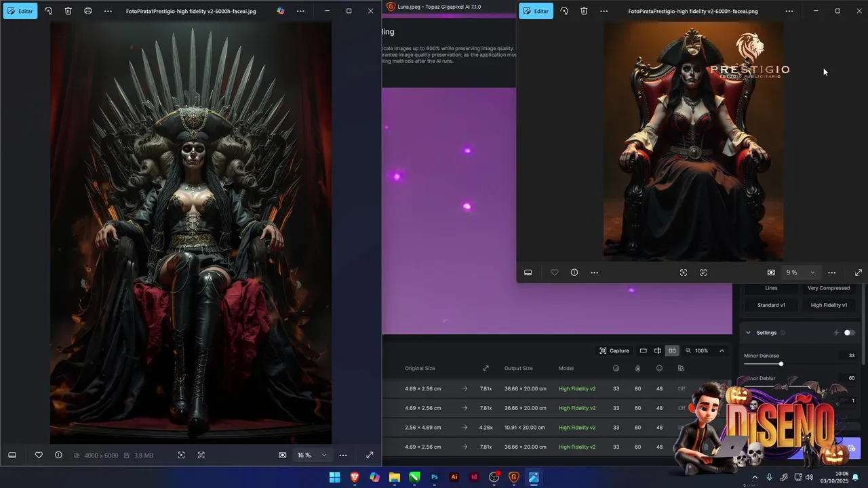Toggle the Settings auto switch

point(849,333)
